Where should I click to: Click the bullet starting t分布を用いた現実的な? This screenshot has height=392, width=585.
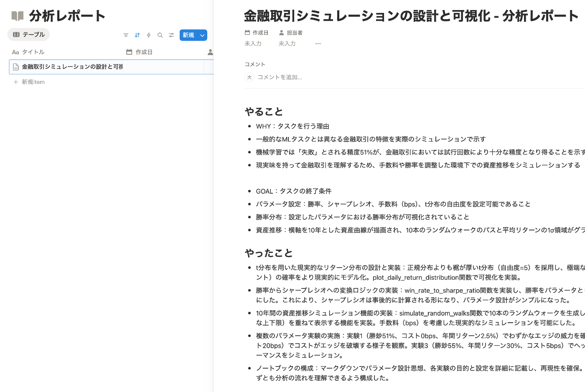pos(420,273)
